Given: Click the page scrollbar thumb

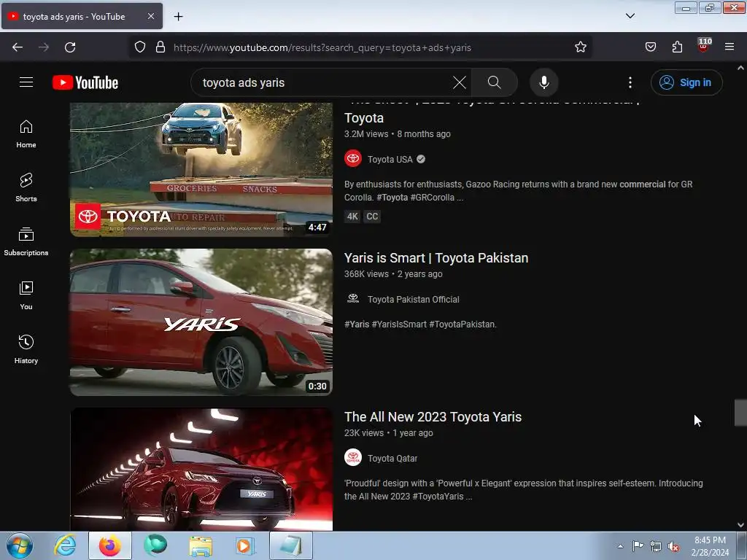Looking at the screenshot, I should click(x=740, y=413).
